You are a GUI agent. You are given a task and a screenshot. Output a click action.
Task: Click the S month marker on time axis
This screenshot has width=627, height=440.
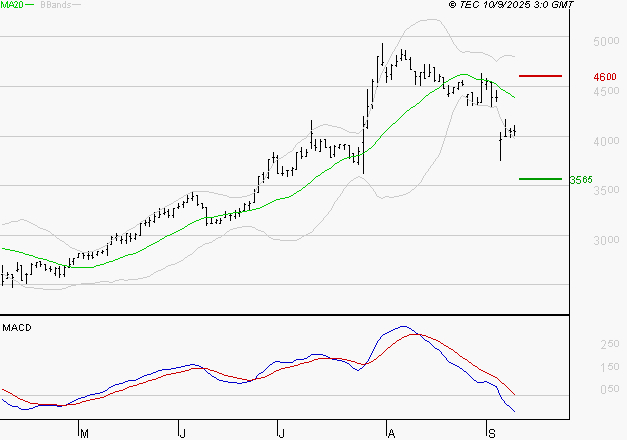(491, 433)
